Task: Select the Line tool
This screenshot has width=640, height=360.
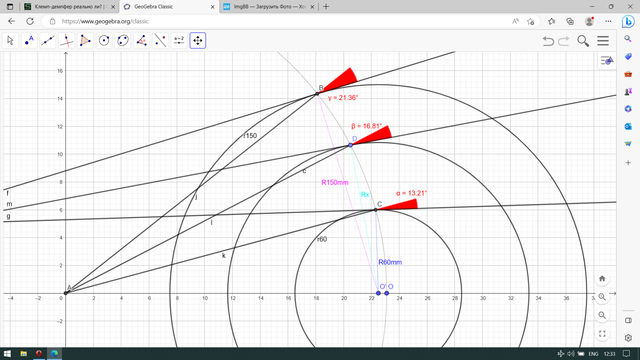Action: pyautogui.click(x=48, y=40)
